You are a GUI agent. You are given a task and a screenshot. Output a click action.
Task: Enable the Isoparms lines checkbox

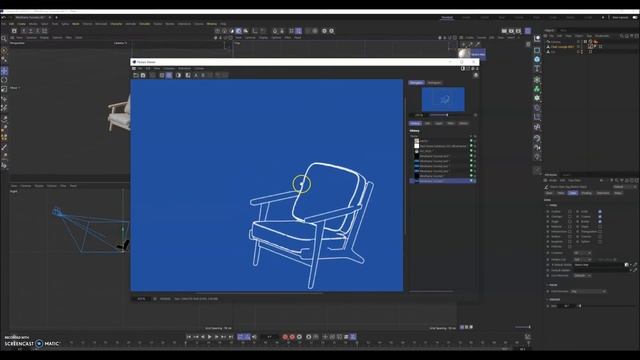(x=570, y=242)
